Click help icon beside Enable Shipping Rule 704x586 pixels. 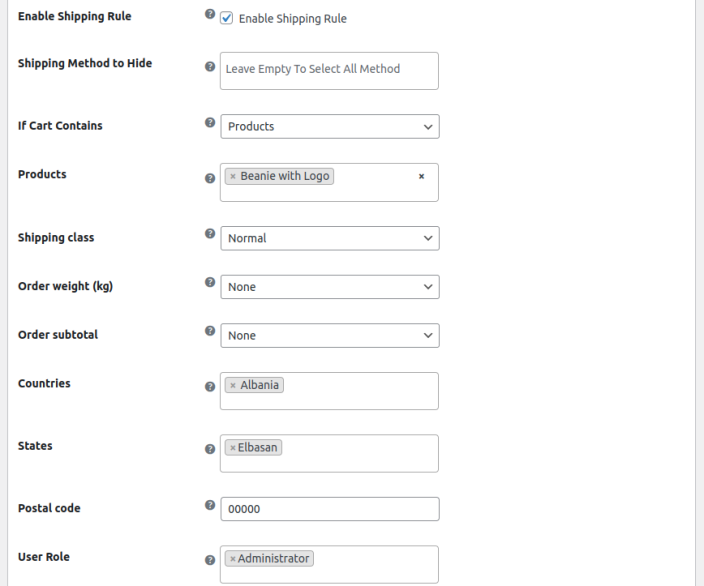[x=210, y=17]
